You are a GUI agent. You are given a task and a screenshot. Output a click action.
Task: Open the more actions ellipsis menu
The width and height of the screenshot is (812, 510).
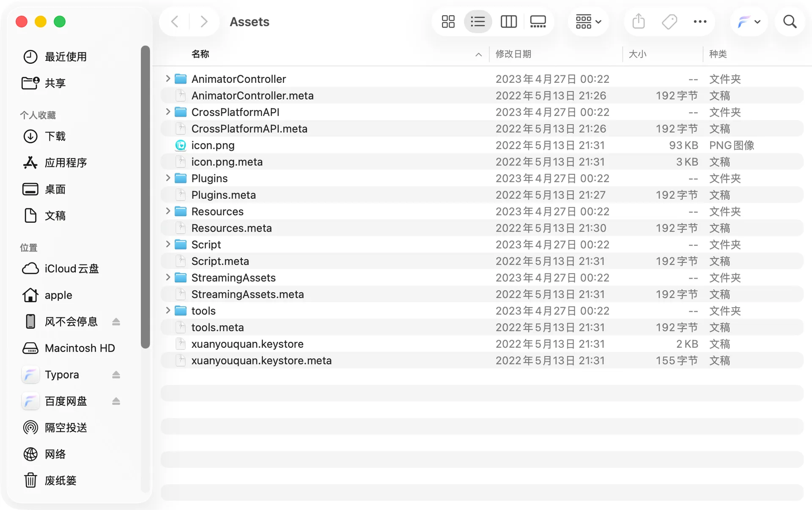coord(700,22)
